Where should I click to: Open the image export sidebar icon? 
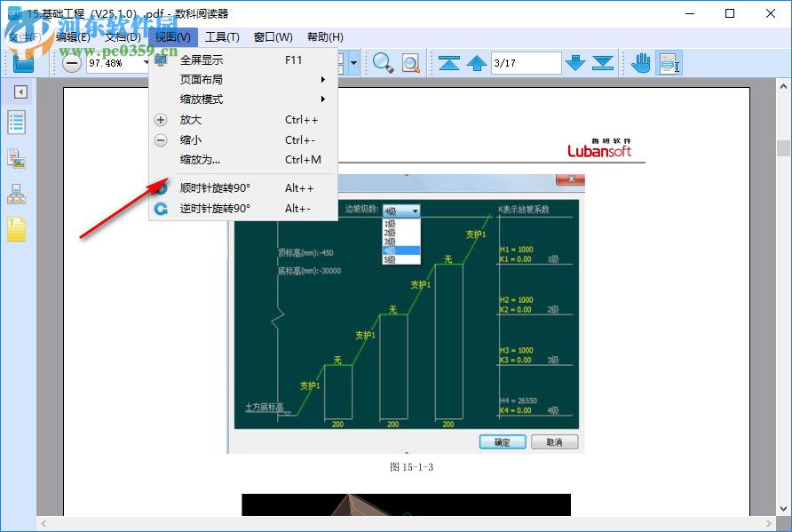point(16,158)
